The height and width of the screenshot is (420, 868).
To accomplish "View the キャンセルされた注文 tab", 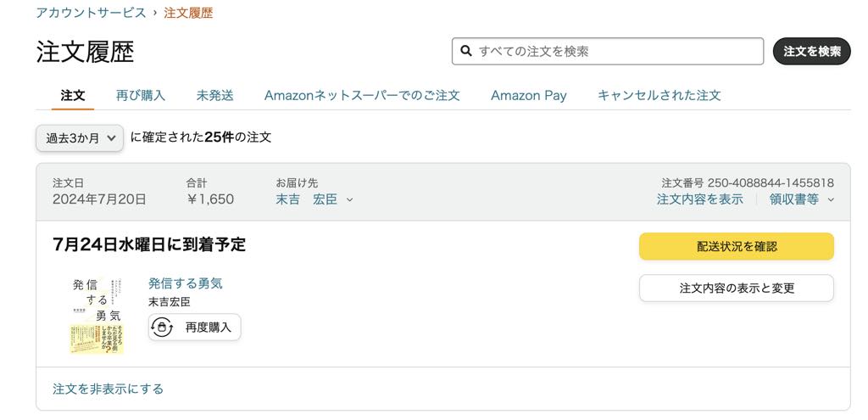I will 659,95.
